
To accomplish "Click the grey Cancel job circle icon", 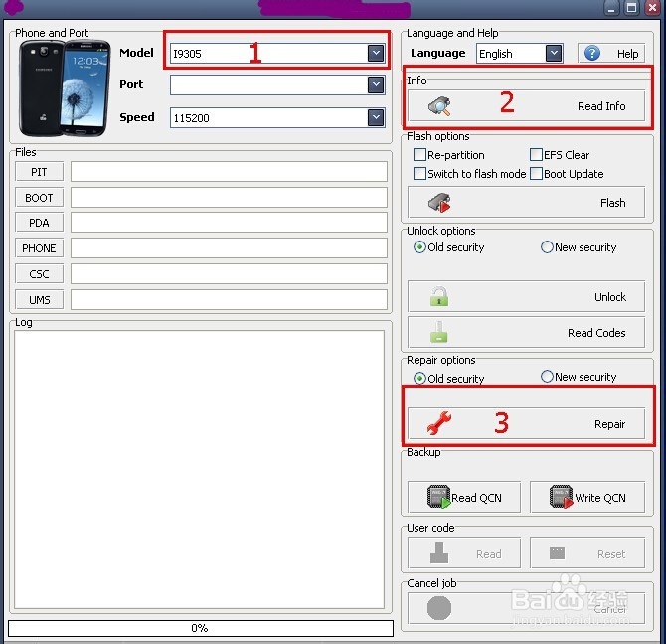I will coord(439,608).
